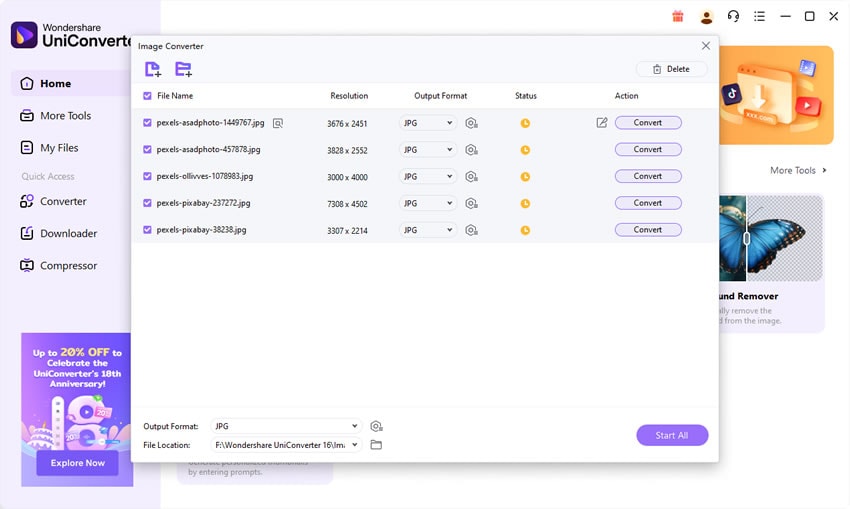Open settings icon for pexels-pixabay-237272.jpg
Viewport: 850px width, 509px height.
pos(471,203)
